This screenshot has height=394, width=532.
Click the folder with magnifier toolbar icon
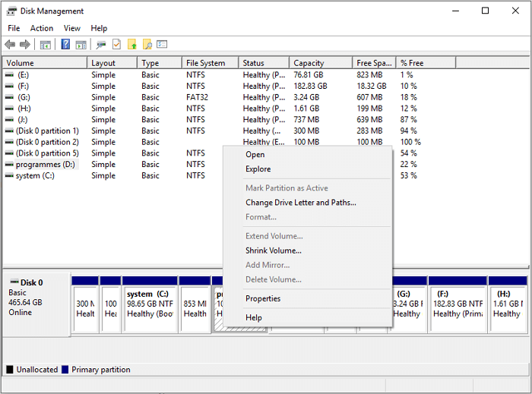tap(147, 45)
